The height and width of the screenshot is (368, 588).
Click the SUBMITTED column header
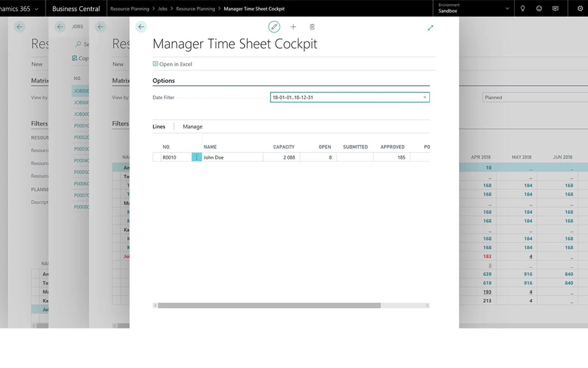355,147
